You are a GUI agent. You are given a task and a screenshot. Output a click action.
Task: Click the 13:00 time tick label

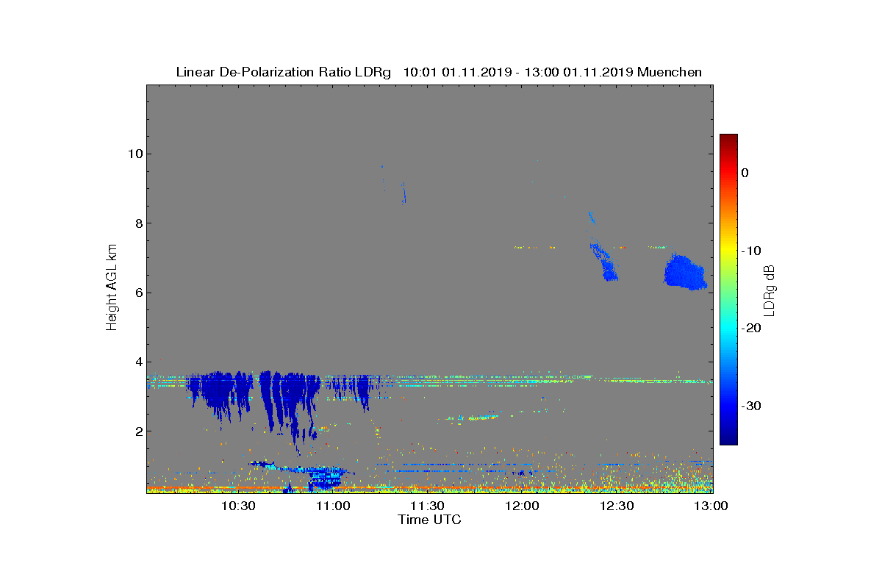[x=711, y=506]
